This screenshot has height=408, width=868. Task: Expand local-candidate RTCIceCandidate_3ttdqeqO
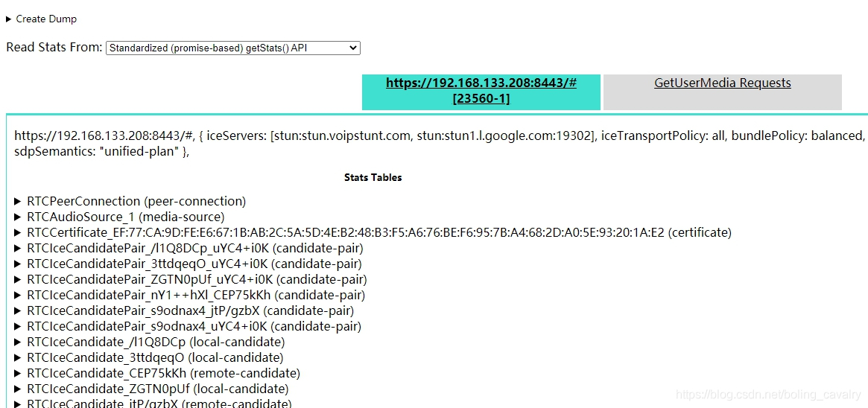coord(155,357)
